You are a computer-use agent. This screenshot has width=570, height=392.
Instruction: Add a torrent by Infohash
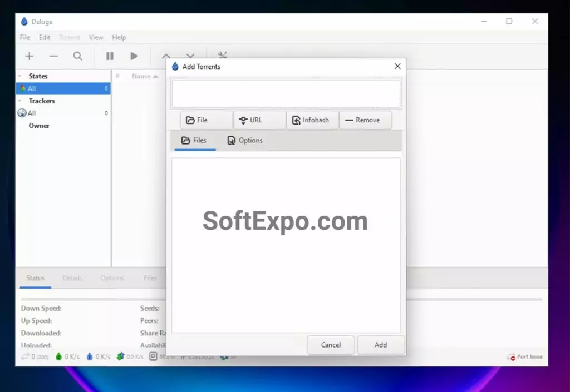312,120
